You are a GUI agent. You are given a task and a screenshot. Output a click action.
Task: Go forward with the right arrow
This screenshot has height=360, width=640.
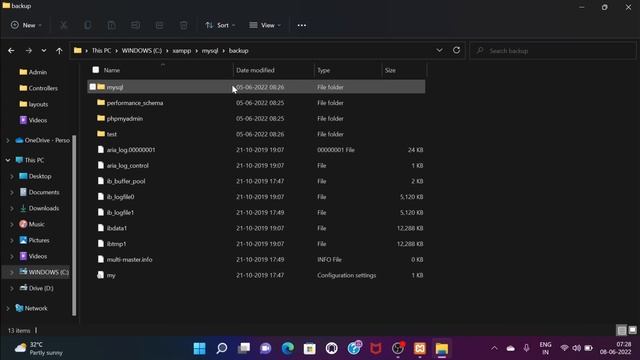point(29,51)
